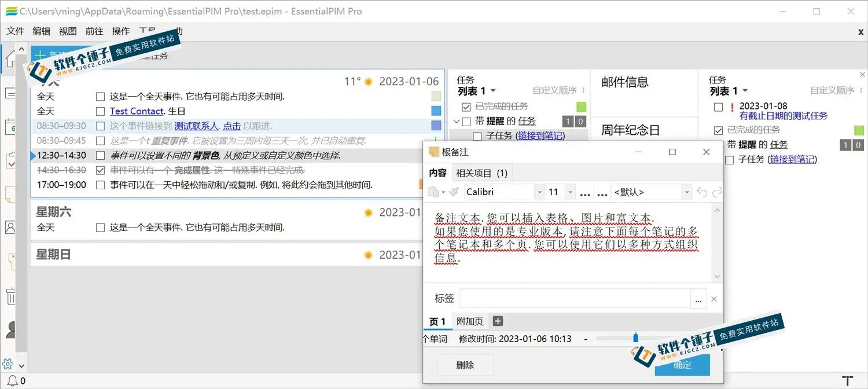Open the 前往 menu
This screenshot has width=868, height=389.
(94, 31)
